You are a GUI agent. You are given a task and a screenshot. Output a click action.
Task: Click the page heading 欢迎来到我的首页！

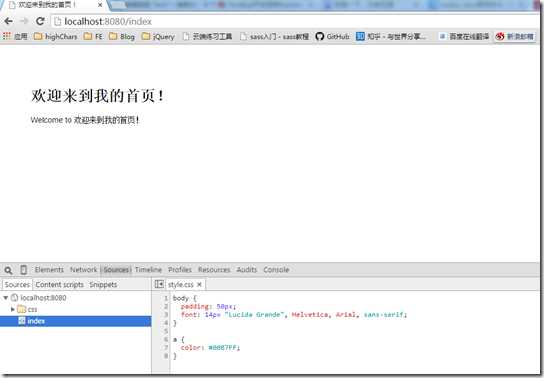[x=98, y=96]
